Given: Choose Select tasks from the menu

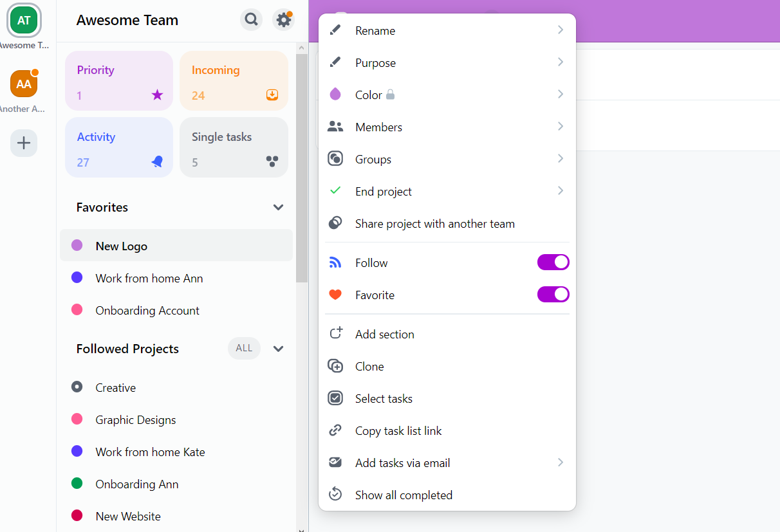Looking at the screenshot, I should click(x=447, y=398).
